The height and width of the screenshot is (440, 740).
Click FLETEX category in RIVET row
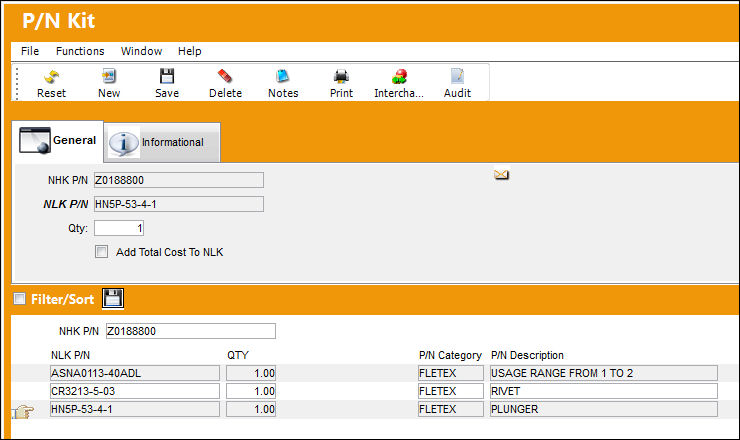pos(451,391)
